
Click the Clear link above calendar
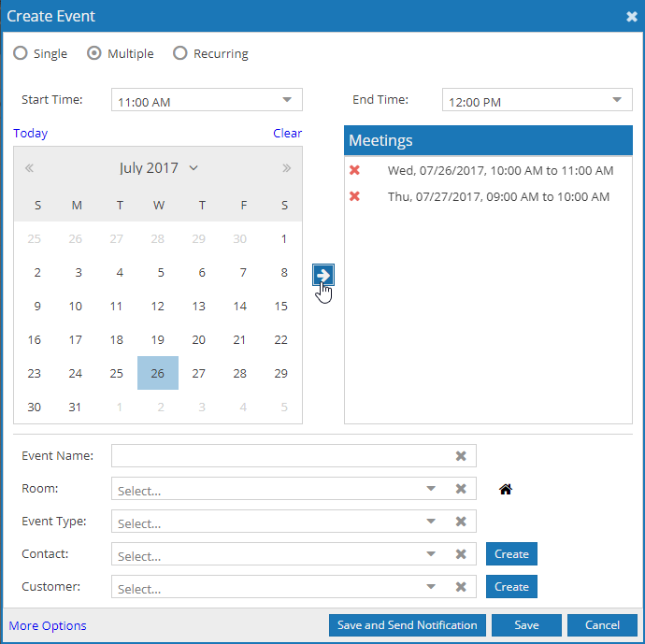[x=287, y=134]
